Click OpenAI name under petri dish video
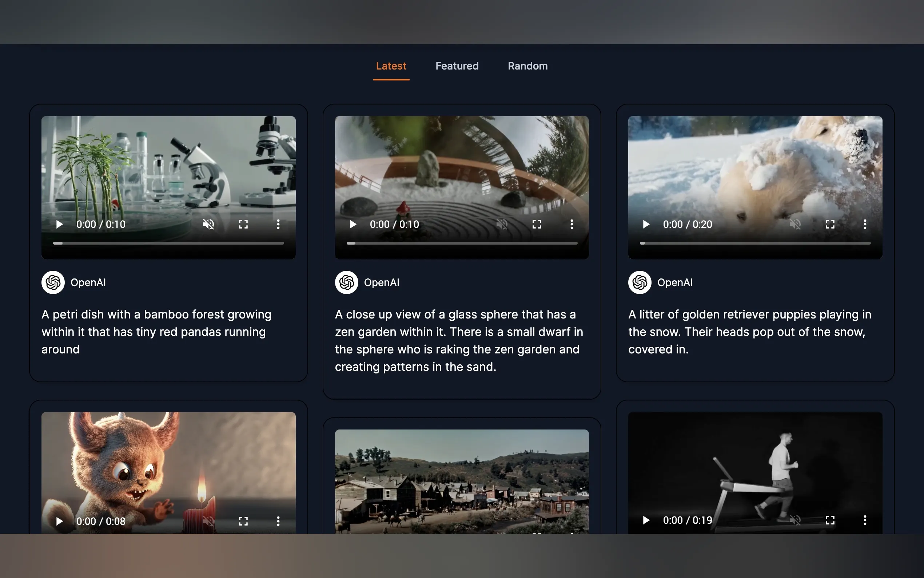This screenshot has height=578, width=924. pos(88,282)
